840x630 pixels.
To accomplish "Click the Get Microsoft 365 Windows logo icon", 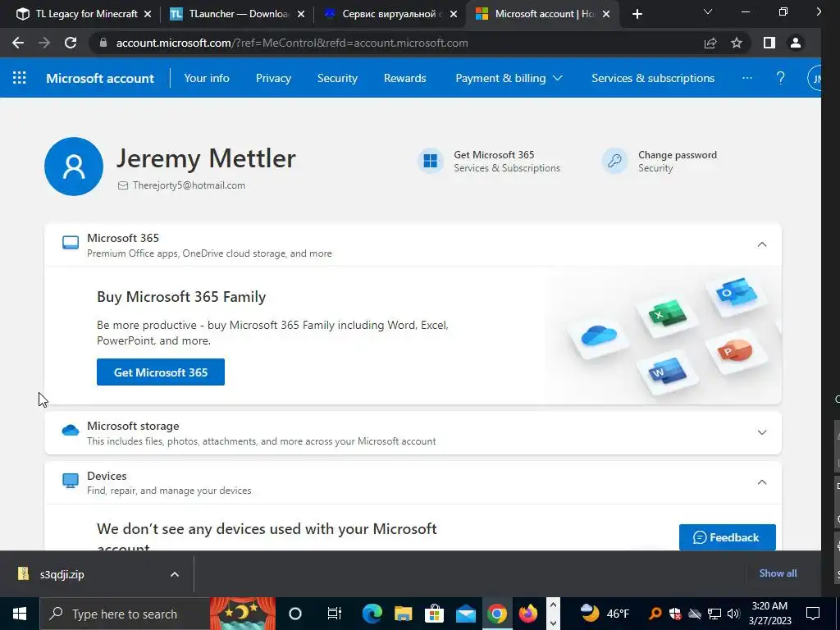I will 430,161.
